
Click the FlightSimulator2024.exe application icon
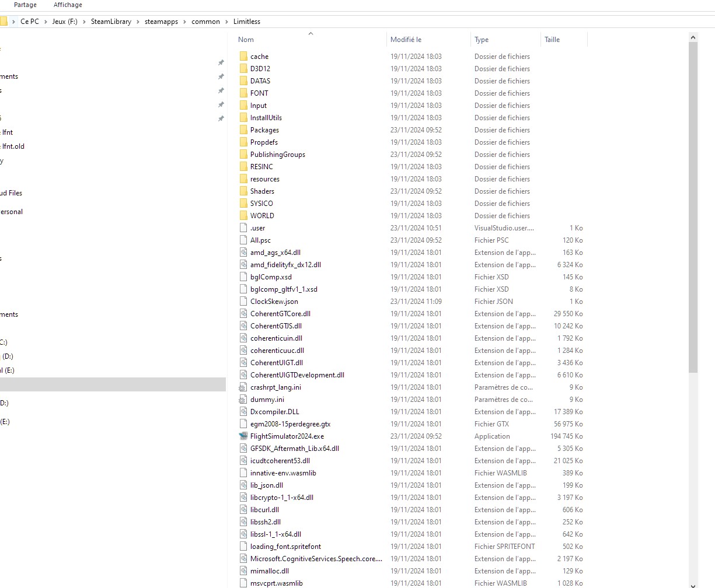point(243,436)
